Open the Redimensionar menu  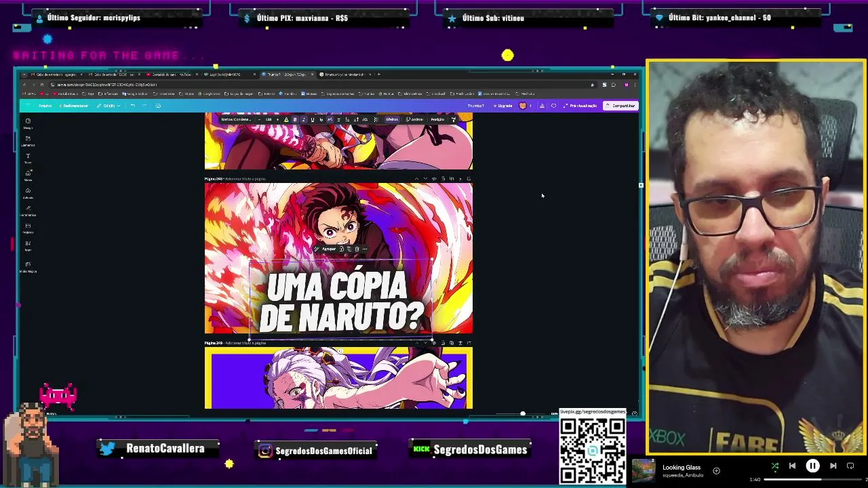click(x=73, y=106)
